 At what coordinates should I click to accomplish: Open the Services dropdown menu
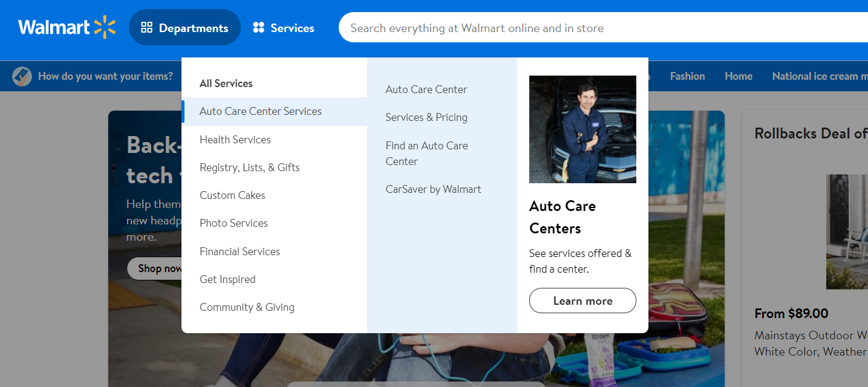click(x=284, y=28)
